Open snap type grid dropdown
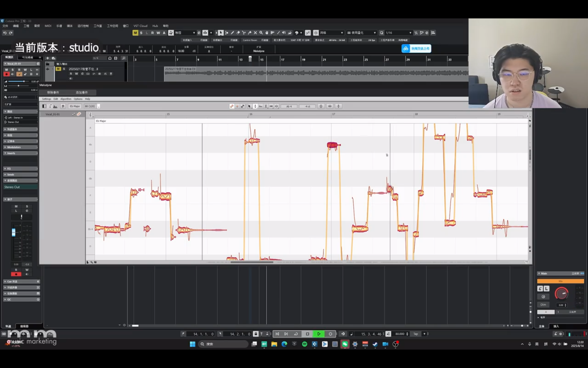The height and width of the screenshot is (368, 588). click(332, 33)
